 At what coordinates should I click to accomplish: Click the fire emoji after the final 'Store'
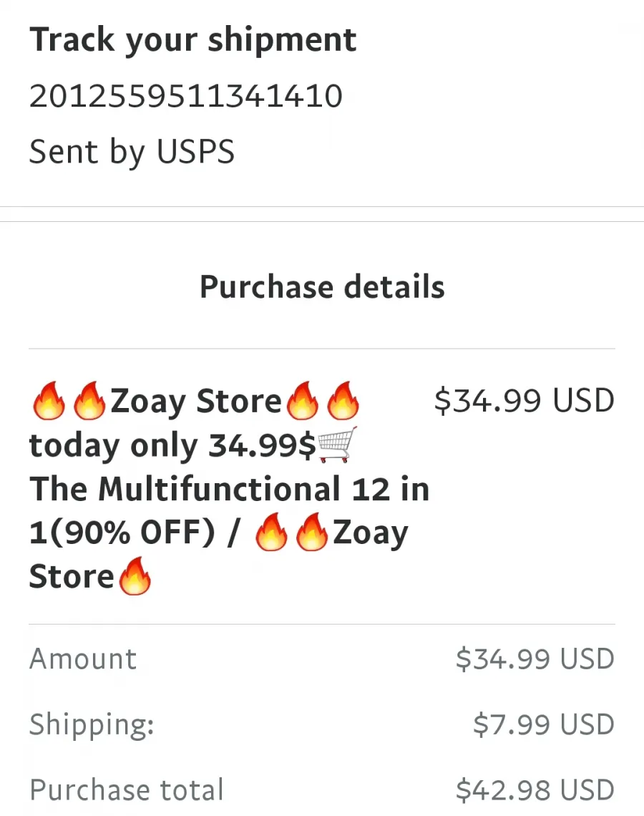[135, 575]
